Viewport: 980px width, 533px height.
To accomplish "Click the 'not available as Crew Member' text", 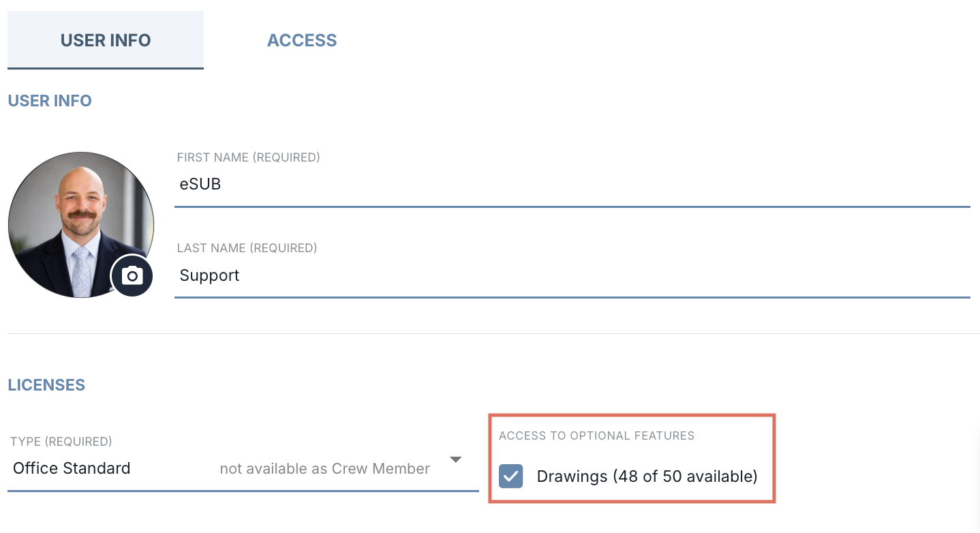I will point(325,469).
